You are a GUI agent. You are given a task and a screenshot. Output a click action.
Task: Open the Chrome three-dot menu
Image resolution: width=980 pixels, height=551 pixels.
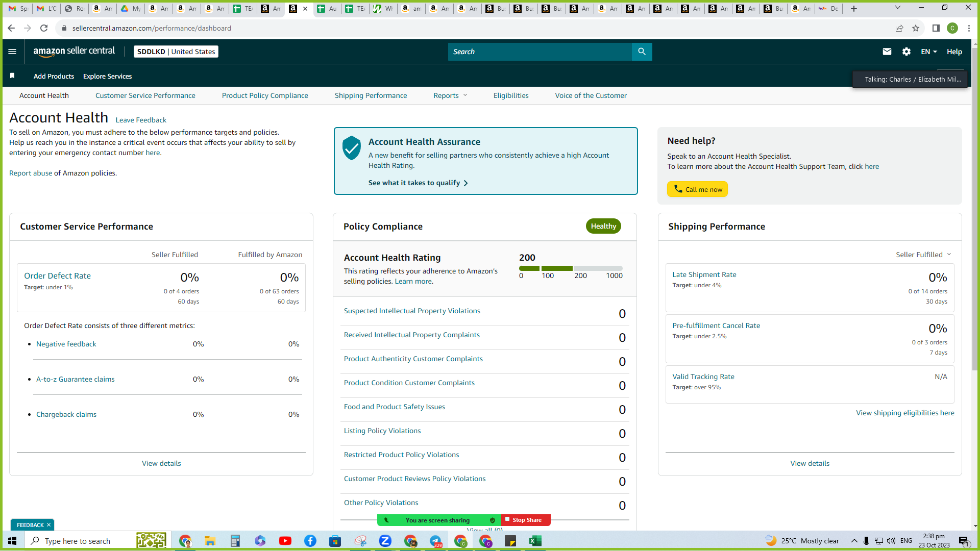tap(969, 28)
